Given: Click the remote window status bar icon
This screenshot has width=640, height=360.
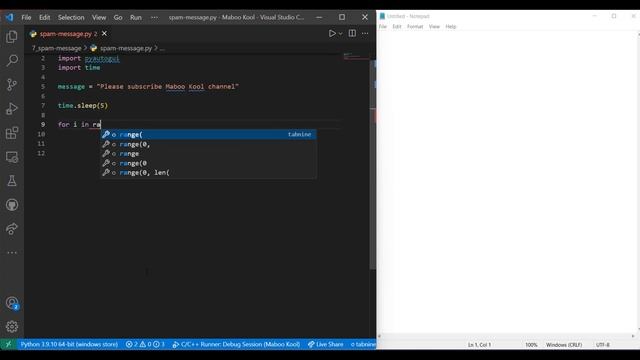Looking at the screenshot, I should click(x=8, y=344).
